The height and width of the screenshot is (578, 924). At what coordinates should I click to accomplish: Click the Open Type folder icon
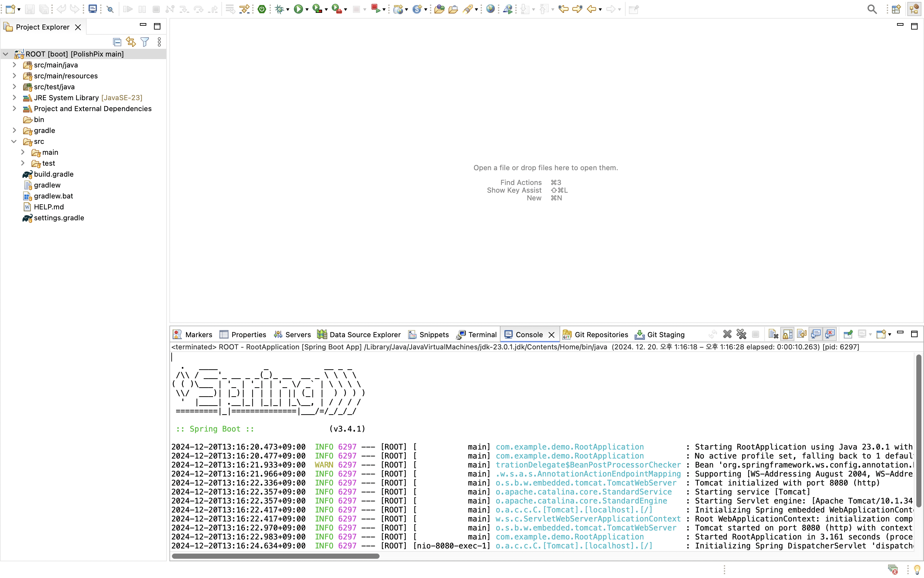pyautogui.click(x=439, y=9)
